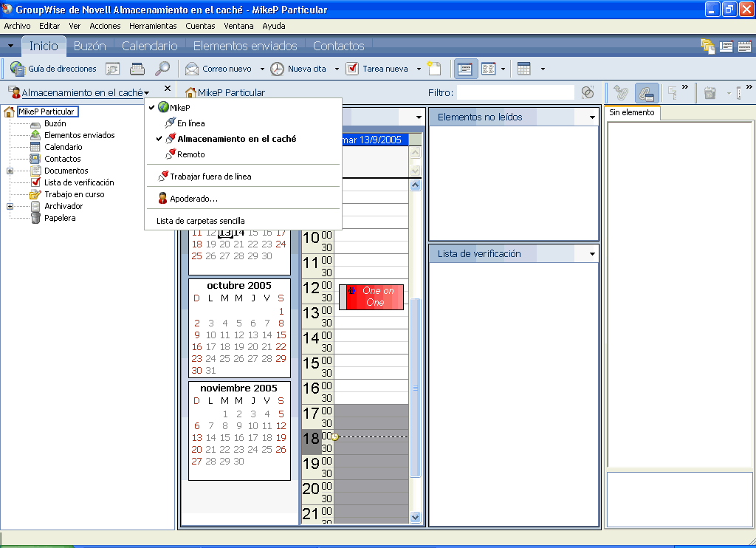Switch to the Calendario tab

coord(149,47)
